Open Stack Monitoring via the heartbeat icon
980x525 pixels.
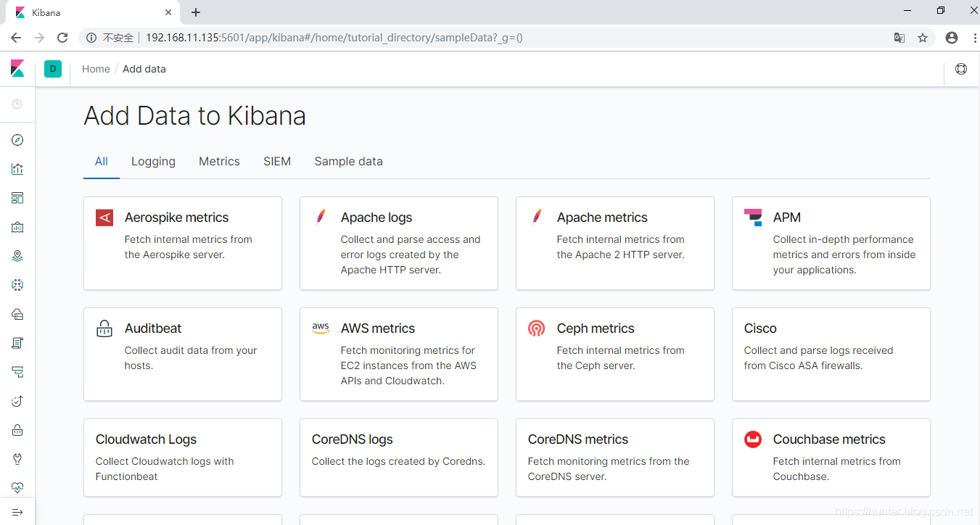(x=17, y=488)
